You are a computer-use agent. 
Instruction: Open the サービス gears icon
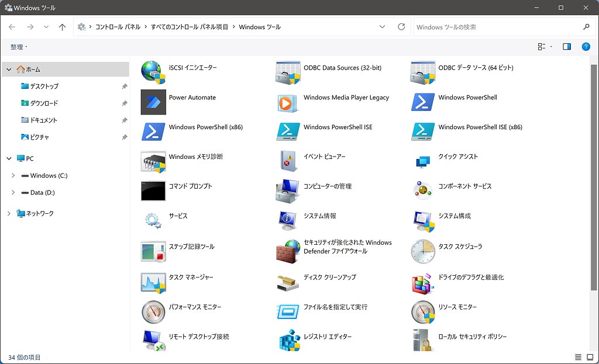(153, 220)
